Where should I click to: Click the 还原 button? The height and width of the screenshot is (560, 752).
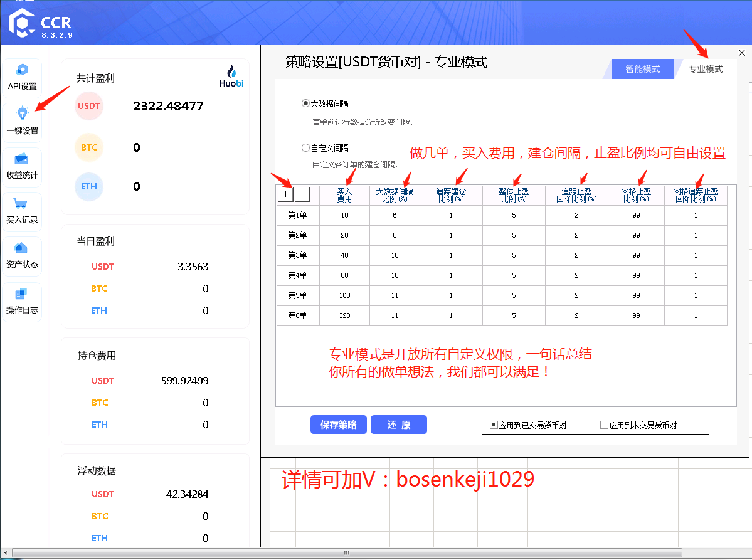pos(398,425)
